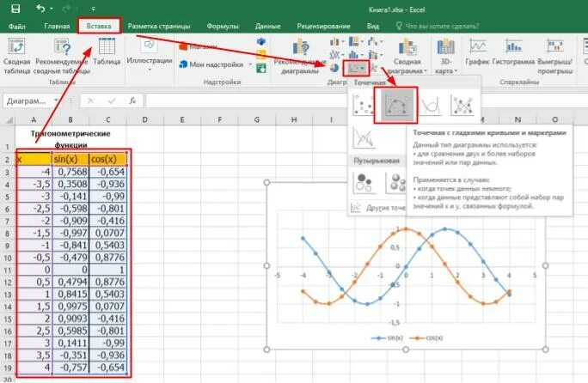Click the cos(x) legend entry in chart
Image resolution: width=588 pixels, height=383 pixels.
[x=426, y=338]
